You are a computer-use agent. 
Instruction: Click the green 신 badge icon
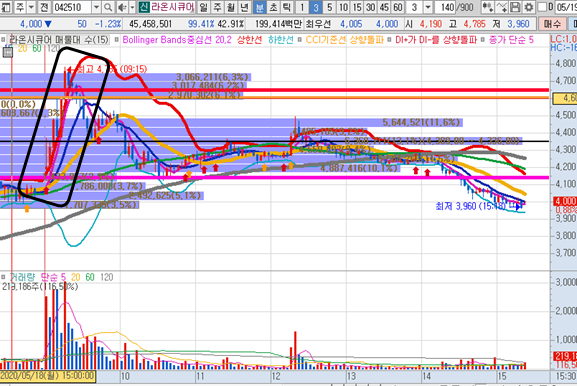click(144, 7)
